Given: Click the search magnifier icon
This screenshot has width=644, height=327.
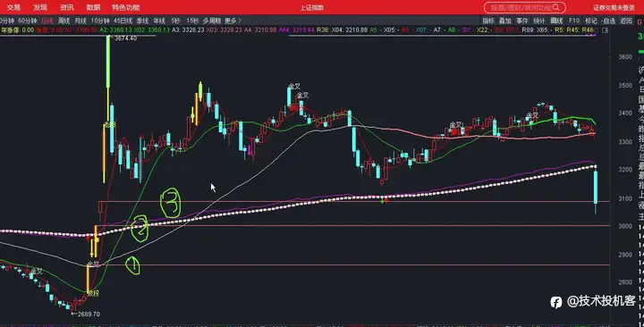Looking at the screenshot, I should 556,7.
